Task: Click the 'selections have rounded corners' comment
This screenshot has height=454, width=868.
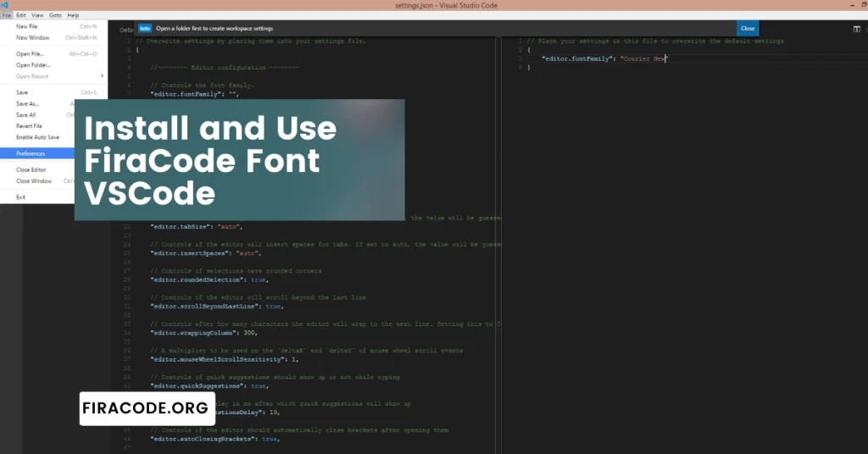Action: [x=236, y=271]
